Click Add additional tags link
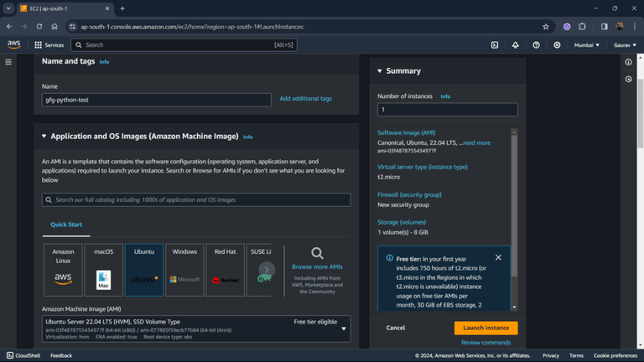644x362 pixels. (305, 99)
